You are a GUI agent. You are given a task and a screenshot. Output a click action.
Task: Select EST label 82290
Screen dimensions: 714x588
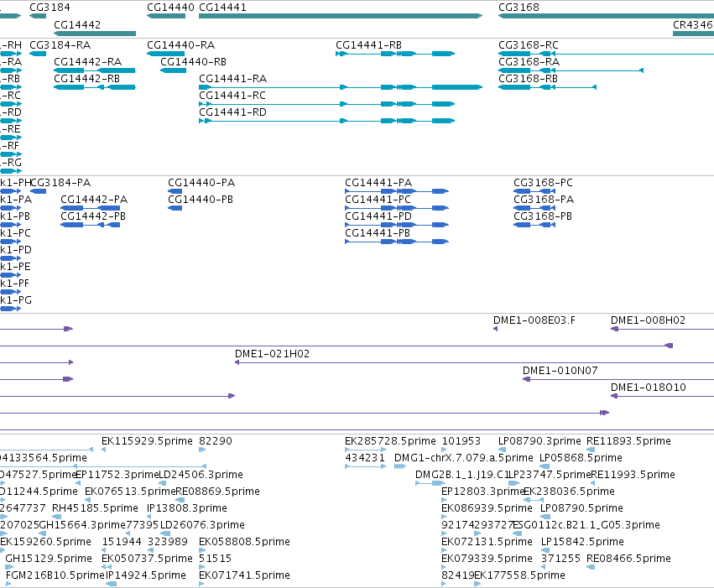pos(216,441)
